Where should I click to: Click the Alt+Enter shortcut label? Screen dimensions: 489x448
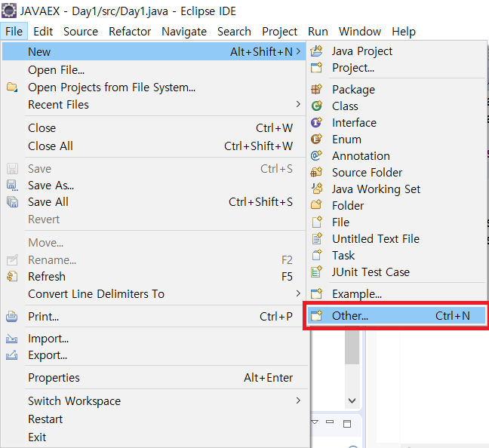click(268, 378)
